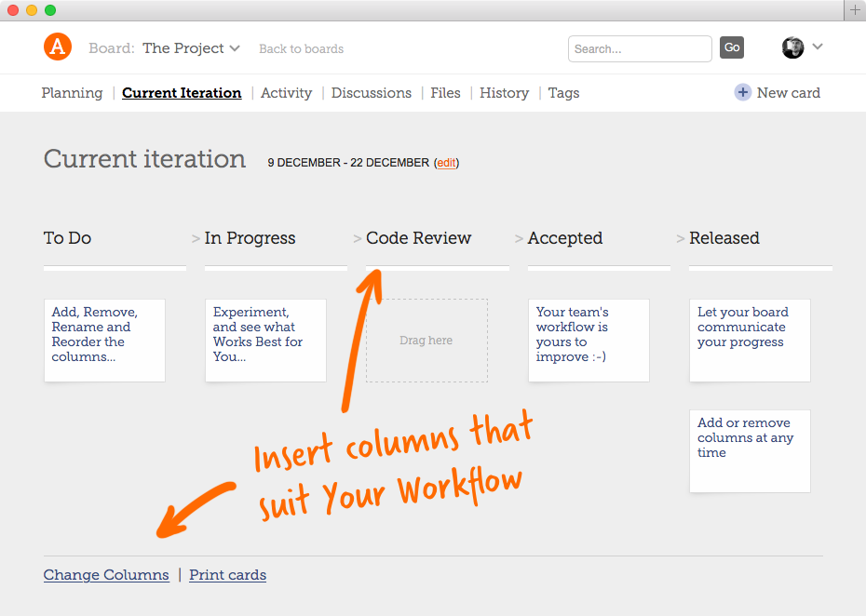View the History tab

click(x=504, y=93)
